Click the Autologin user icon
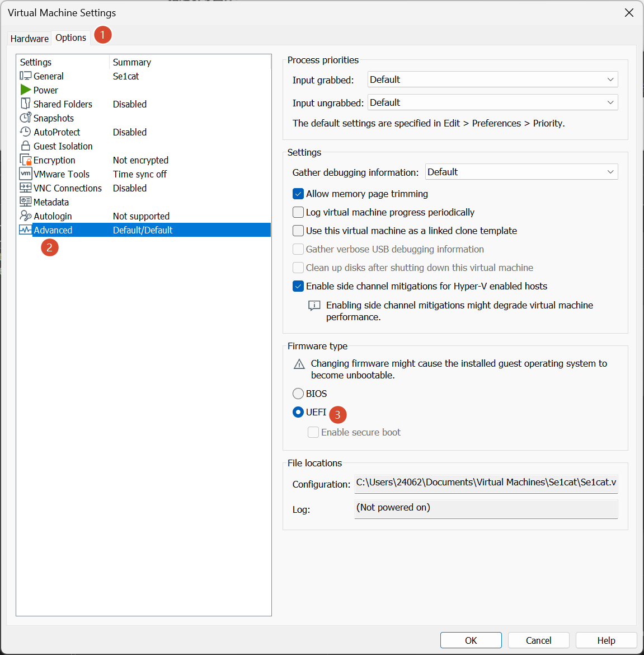The width and height of the screenshot is (644, 655). click(26, 216)
